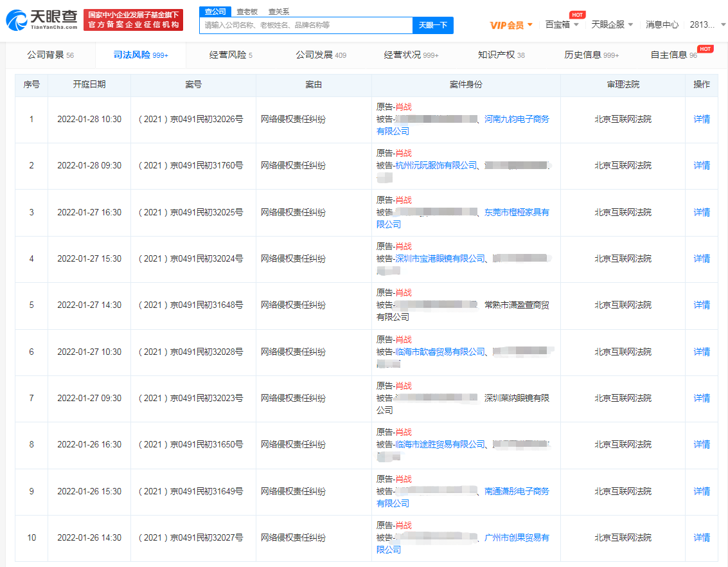
Task: Open the 经营状况 tab
Action: [411, 55]
